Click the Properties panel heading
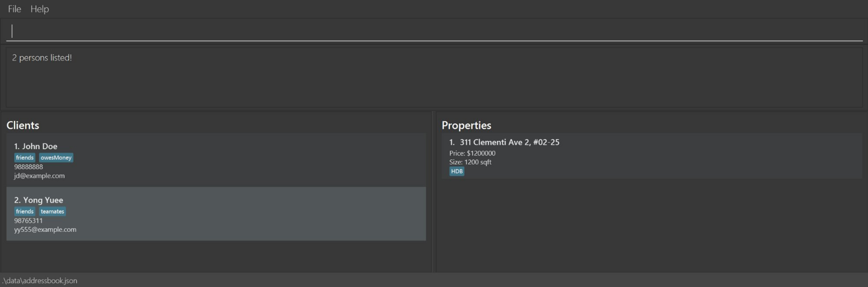868x287 pixels. 466,125
